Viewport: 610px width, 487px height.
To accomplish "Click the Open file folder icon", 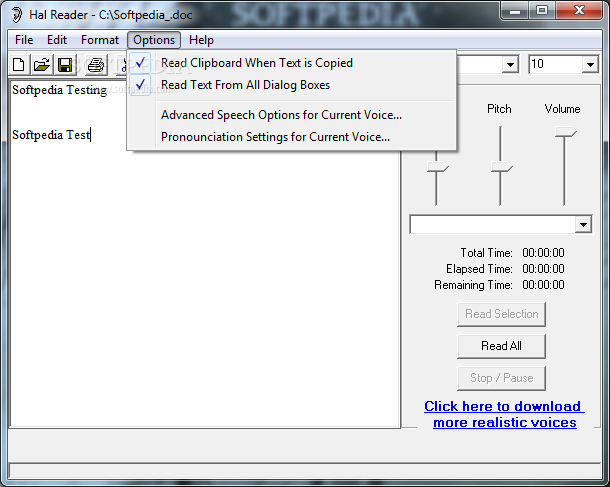I will click(x=42, y=65).
